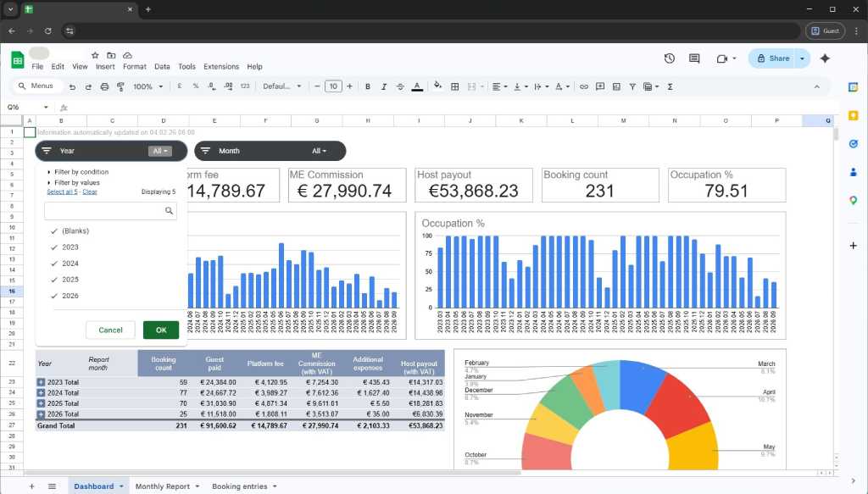
Task: Open version history clock icon
Action: [x=670, y=58]
